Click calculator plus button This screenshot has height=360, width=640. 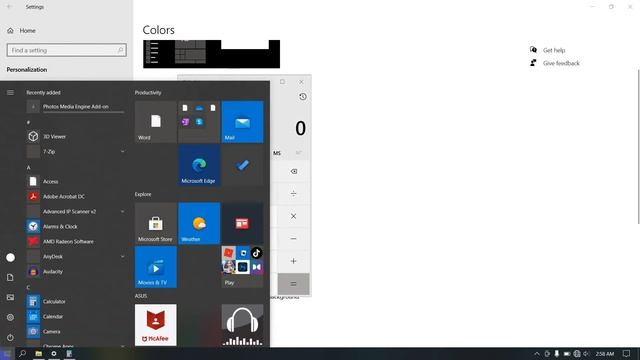point(293,261)
